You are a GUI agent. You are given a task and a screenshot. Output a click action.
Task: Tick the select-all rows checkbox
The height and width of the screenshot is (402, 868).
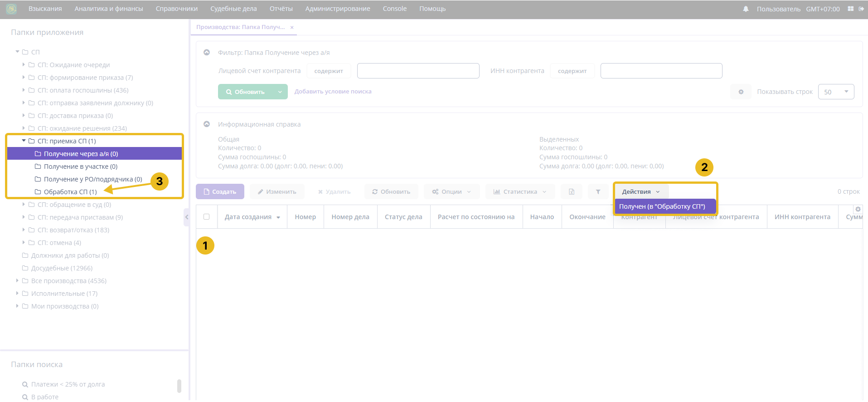(207, 217)
